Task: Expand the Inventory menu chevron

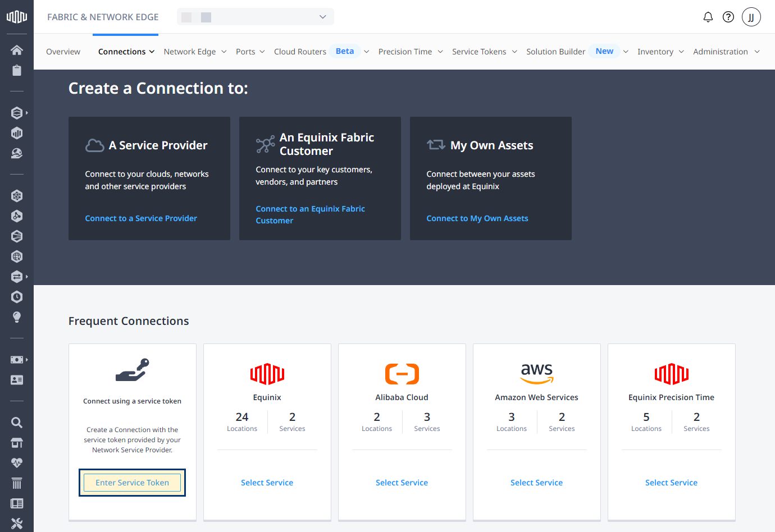Action: coord(681,52)
